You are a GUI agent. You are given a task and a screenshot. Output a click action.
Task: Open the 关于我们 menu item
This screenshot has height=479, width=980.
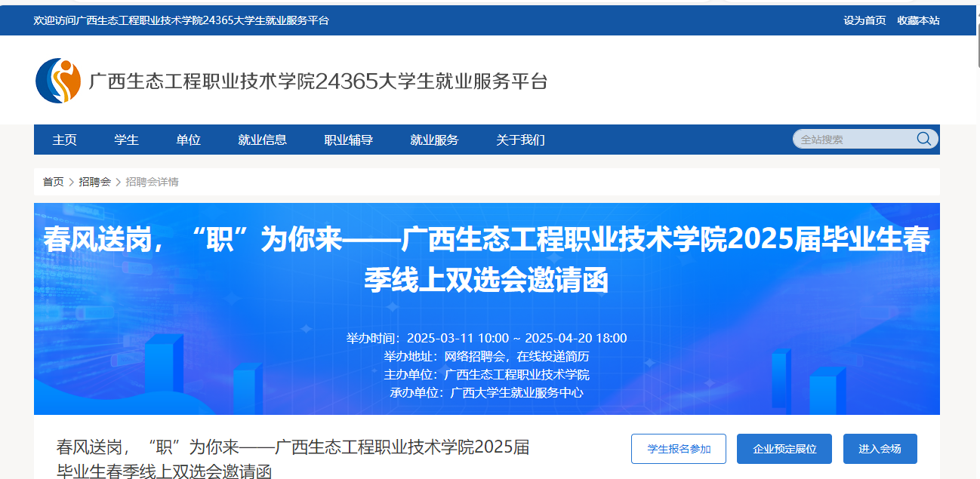(520, 140)
